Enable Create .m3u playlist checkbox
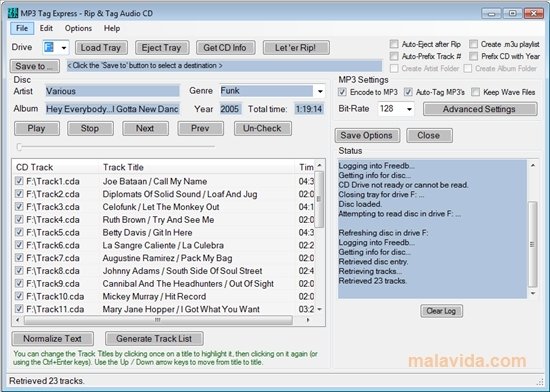The height and width of the screenshot is (392, 550). point(473,44)
